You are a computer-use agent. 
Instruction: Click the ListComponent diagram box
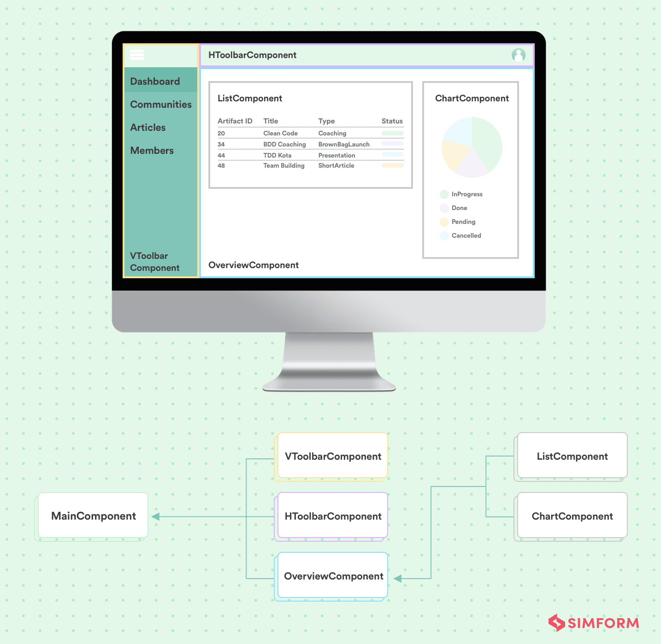point(572,455)
